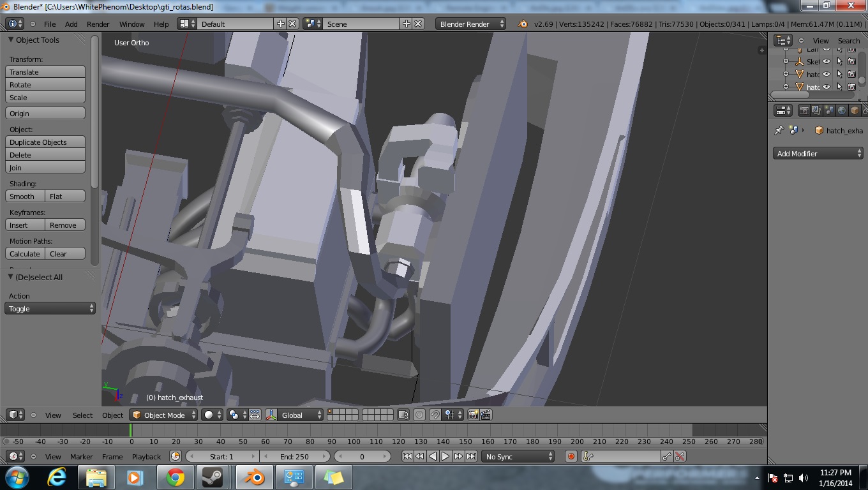The height and width of the screenshot is (490, 868).
Task: Play the animation forward
Action: click(445, 456)
